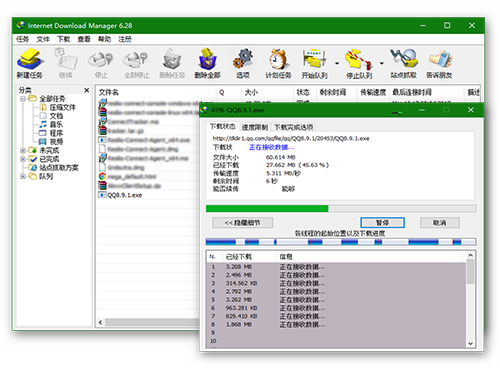Click the 告诉朋友 (tell a friend) icon
This screenshot has height=376, width=500.
click(439, 63)
